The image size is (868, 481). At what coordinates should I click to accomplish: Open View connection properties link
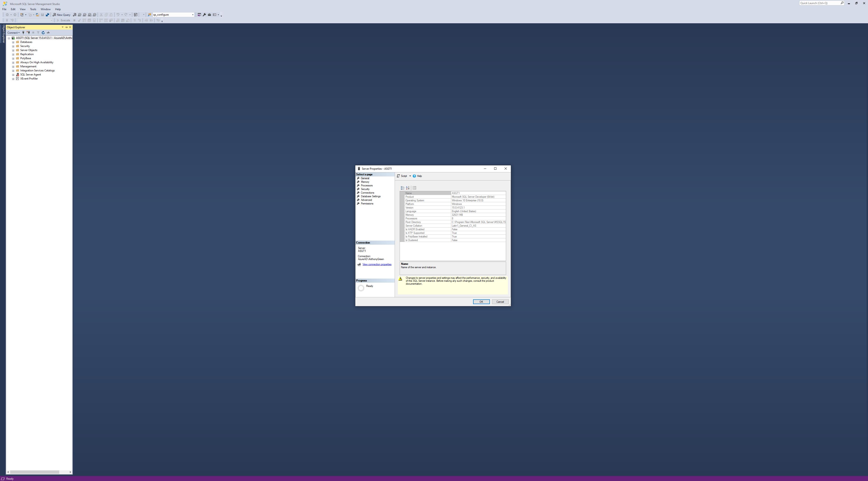pos(377,264)
